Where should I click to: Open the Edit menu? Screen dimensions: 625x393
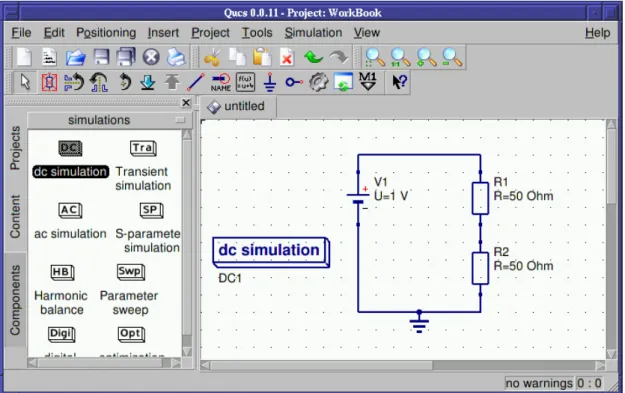pos(54,33)
